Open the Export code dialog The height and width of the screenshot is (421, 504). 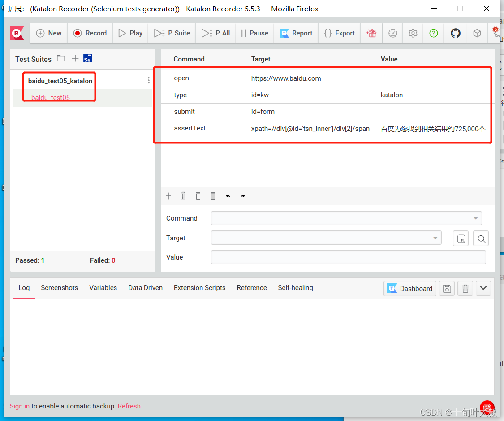[x=340, y=33]
